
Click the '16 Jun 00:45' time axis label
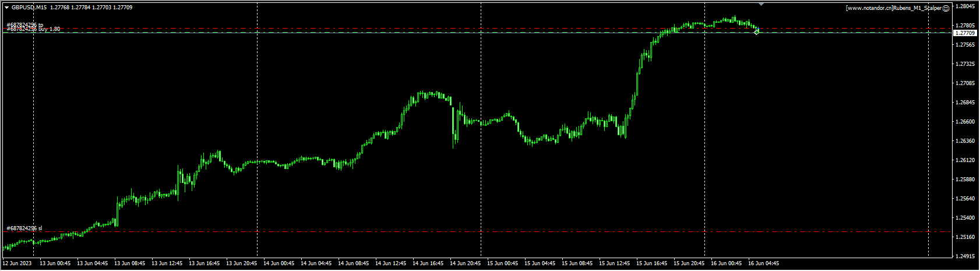click(727, 263)
